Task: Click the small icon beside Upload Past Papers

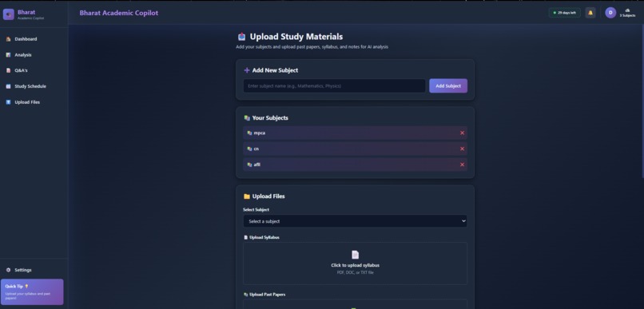Action: pyautogui.click(x=245, y=294)
